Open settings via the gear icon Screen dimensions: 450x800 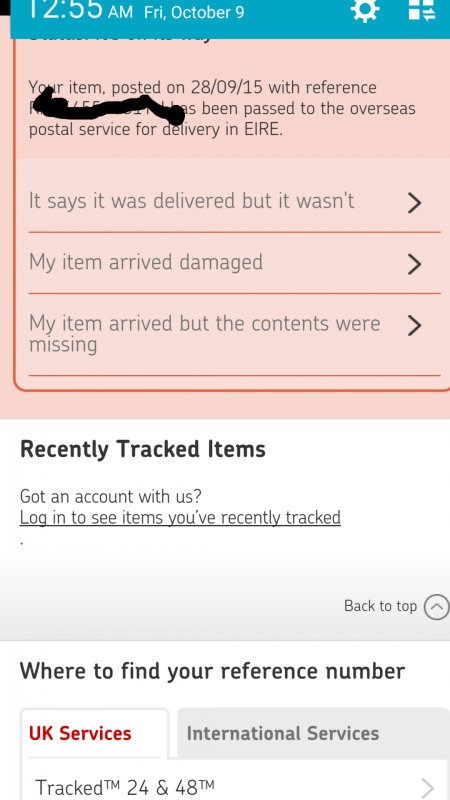click(365, 9)
